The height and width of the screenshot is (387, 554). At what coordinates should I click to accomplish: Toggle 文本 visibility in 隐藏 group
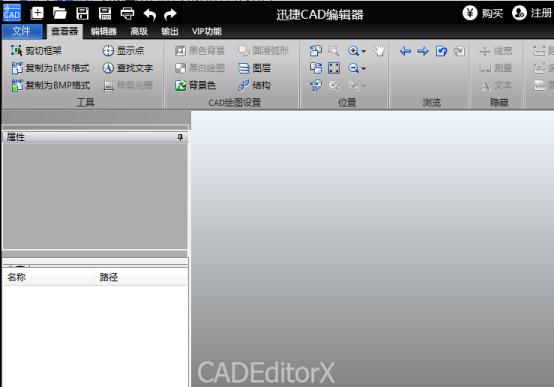(x=496, y=85)
